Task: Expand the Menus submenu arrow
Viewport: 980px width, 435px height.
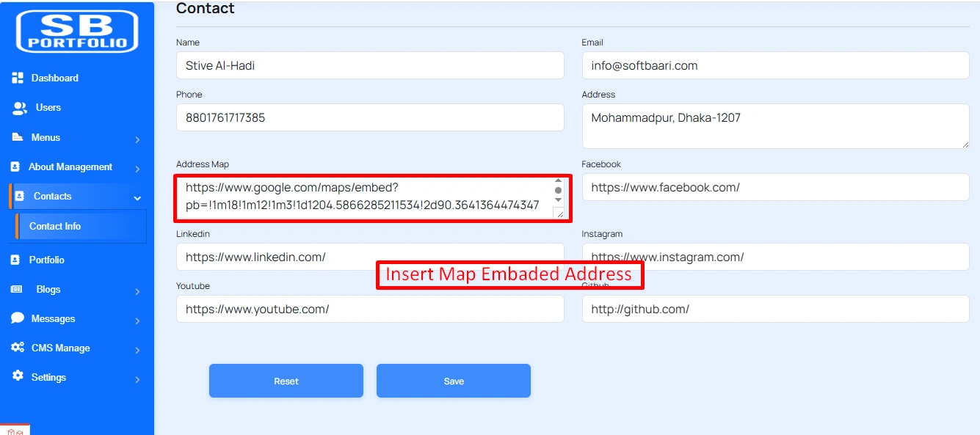Action: coord(137,139)
